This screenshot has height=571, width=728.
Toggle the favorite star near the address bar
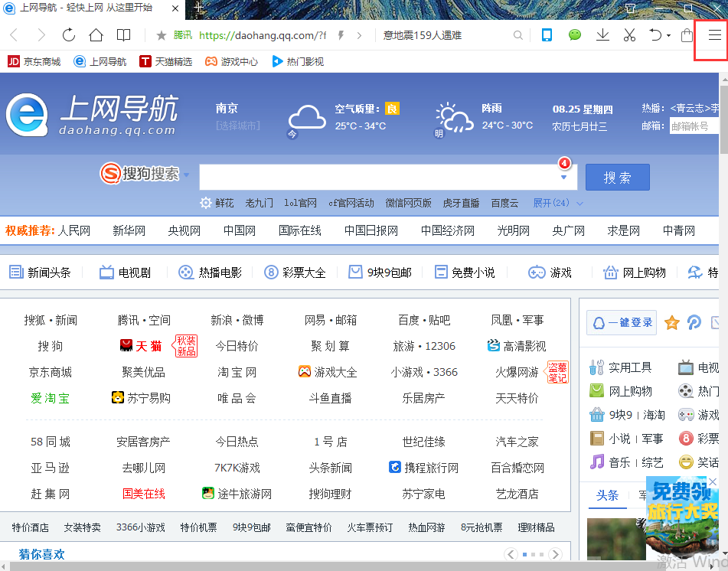160,35
